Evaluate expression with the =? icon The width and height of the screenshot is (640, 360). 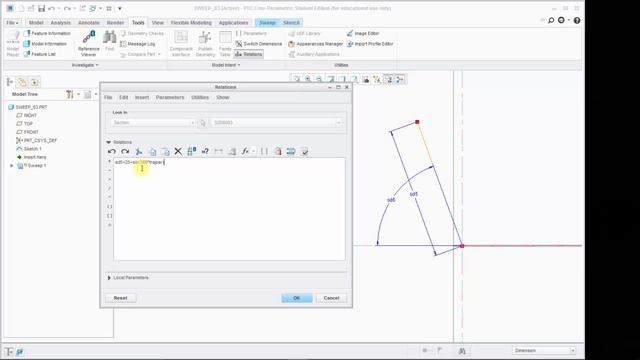pyautogui.click(x=205, y=151)
